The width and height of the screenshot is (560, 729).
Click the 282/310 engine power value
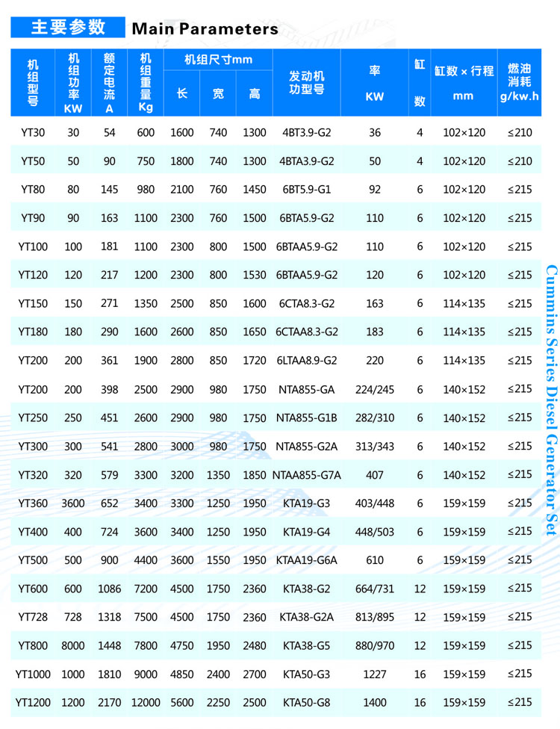coord(375,418)
